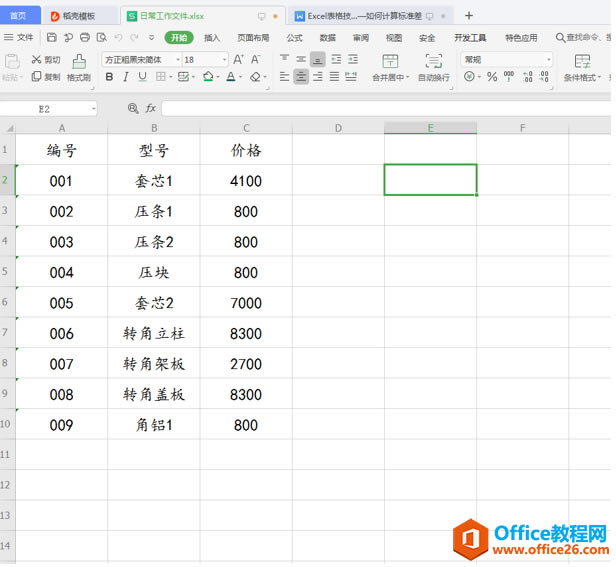
Task: Open number format dropdown 常规
Action: [x=549, y=60]
